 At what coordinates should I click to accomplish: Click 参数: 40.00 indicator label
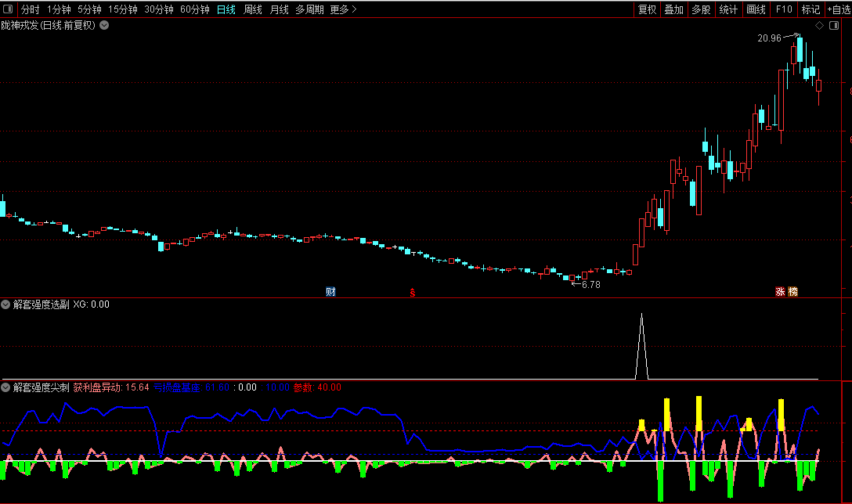click(x=317, y=387)
